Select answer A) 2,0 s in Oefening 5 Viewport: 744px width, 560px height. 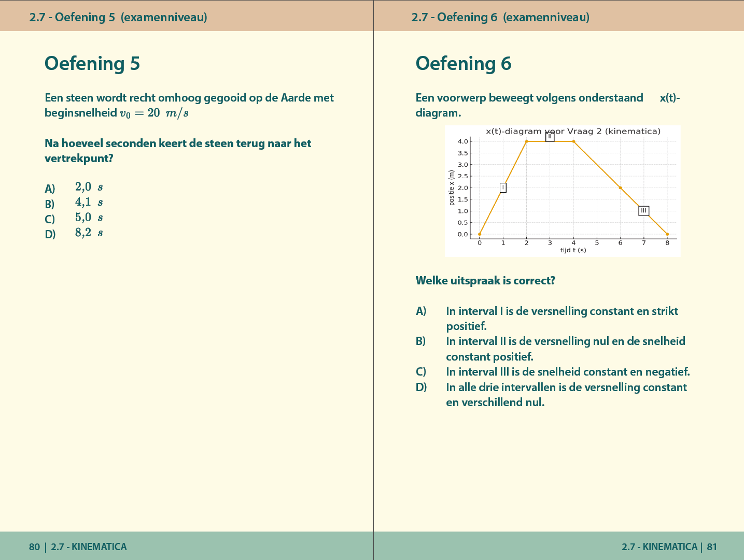(x=74, y=188)
